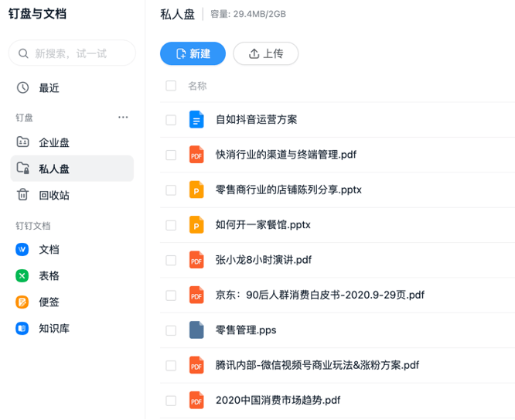Check the box for 如何开一家餐馆.pptx
Image resolution: width=515 pixels, height=420 pixels.
(171, 225)
